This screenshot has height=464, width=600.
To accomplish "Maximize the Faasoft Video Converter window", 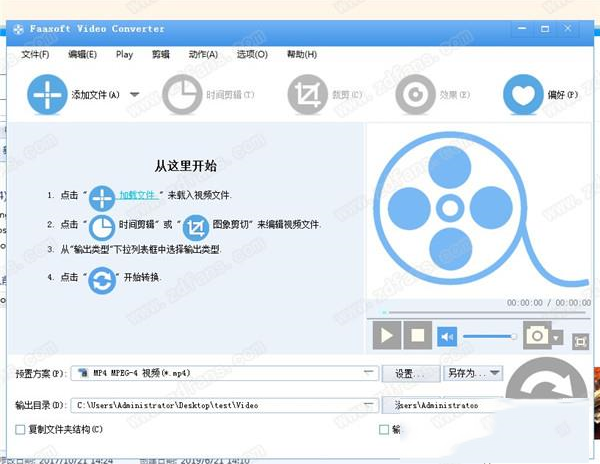I will point(545,29).
